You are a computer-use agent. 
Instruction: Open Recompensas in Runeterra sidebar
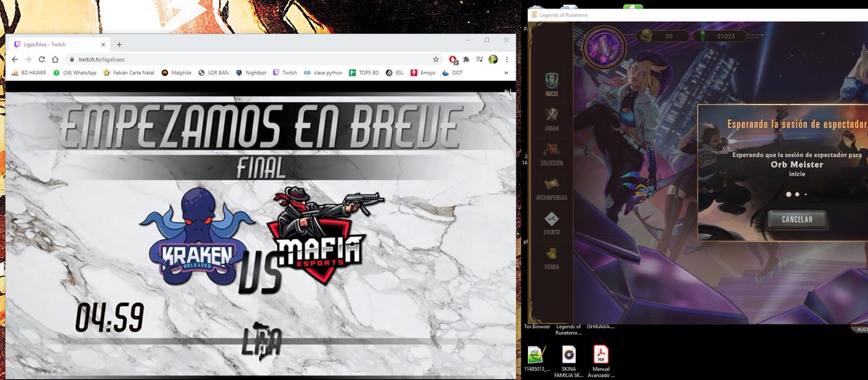click(x=551, y=189)
